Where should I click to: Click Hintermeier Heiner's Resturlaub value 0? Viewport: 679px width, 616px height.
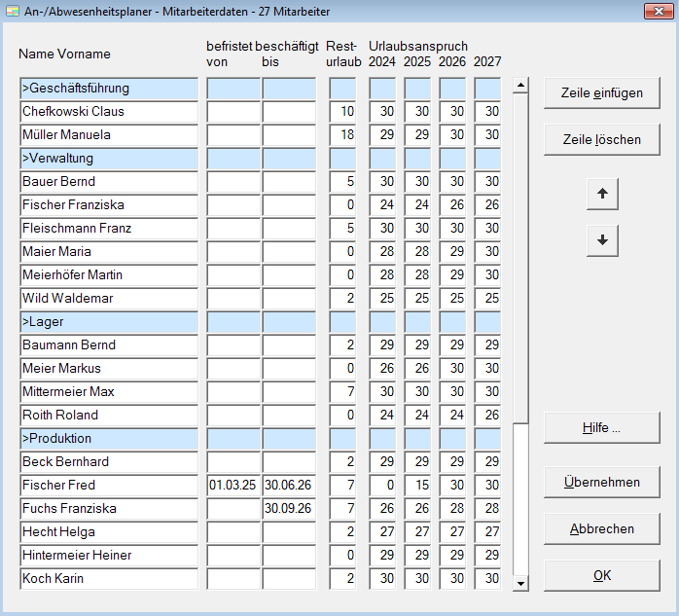(x=342, y=556)
